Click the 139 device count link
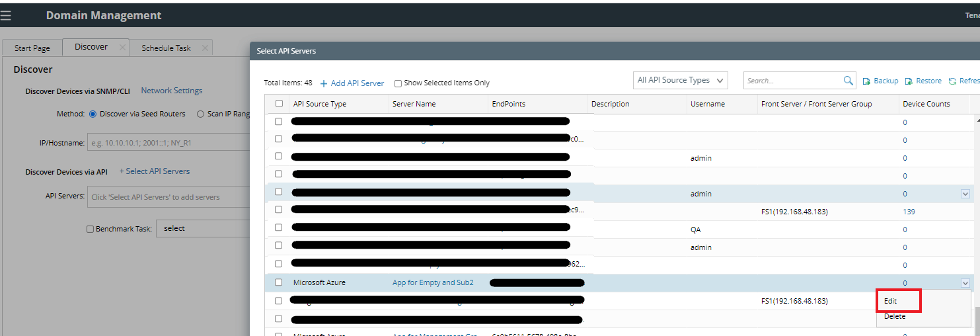Screen dimensions: 980x336 (x=909, y=212)
